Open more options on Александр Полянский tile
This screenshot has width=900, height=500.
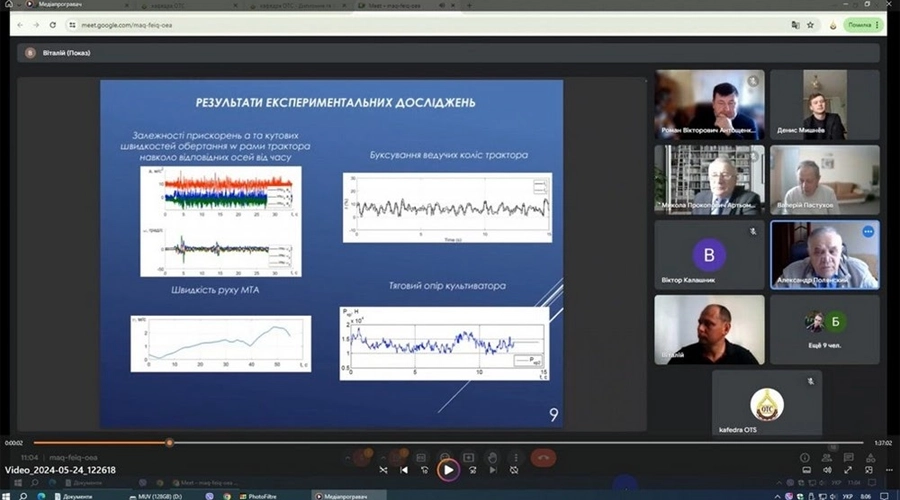click(x=868, y=231)
